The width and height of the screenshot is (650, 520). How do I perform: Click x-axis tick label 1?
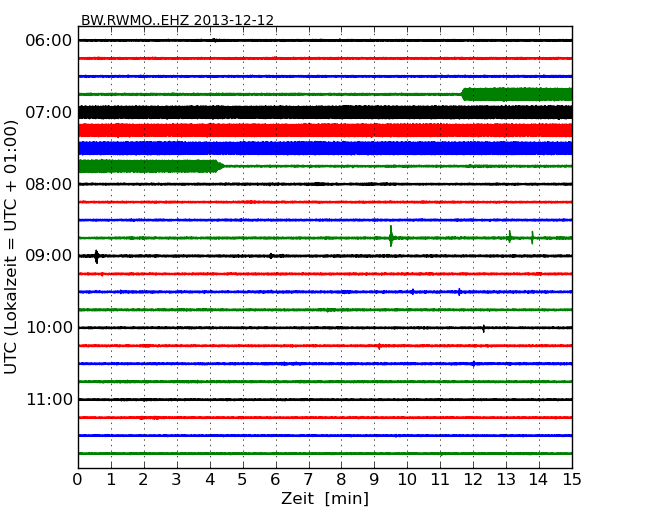click(x=111, y=480)
